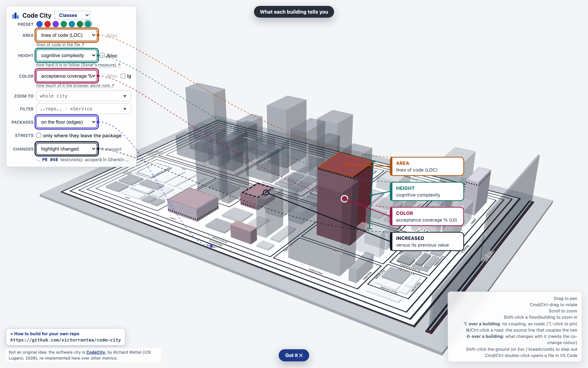Open the 'lines of code in the file' help link
Viewport: 588px width, 368px height.
(x=60, y=45)
